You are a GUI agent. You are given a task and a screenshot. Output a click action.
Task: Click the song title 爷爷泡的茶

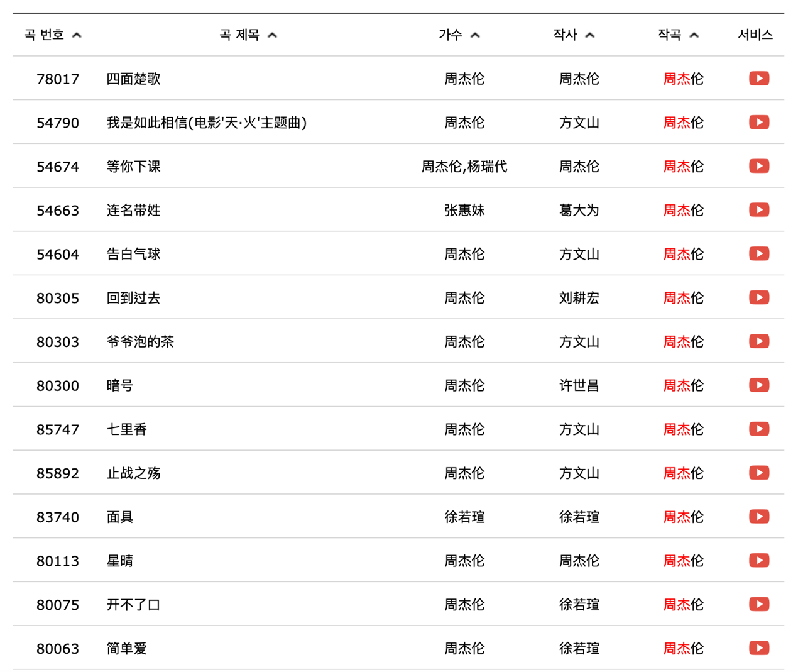(x=140, y=342)
